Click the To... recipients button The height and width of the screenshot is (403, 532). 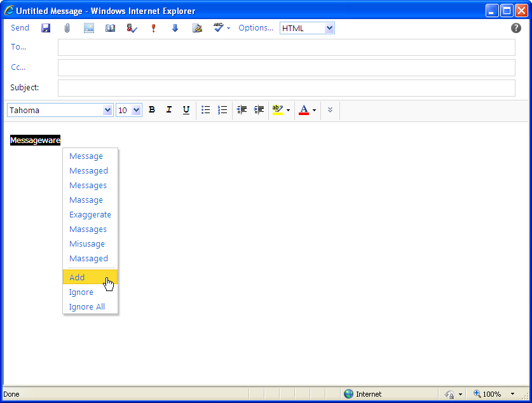[18, 47]
